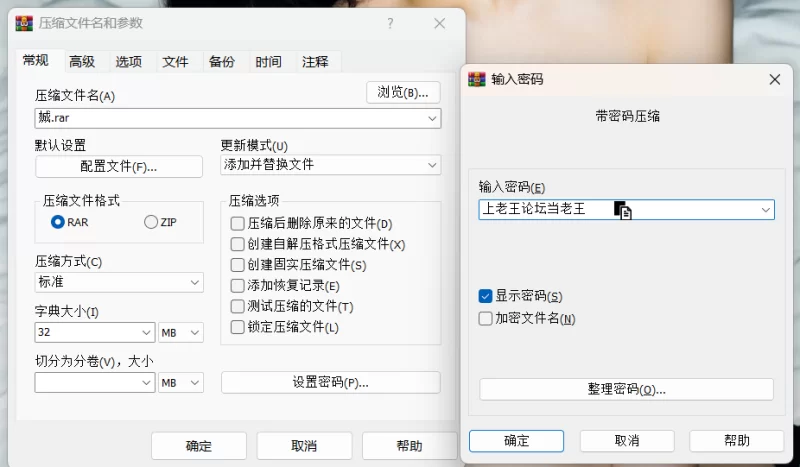Enable 压缩后删除原来的文件 checkbox
800x467 pixels.
coord(237,224)
